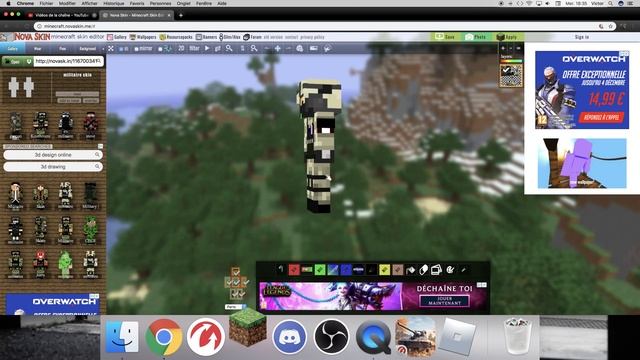
Task: Switch to the Background editor tab
Action: click(87, 49)
